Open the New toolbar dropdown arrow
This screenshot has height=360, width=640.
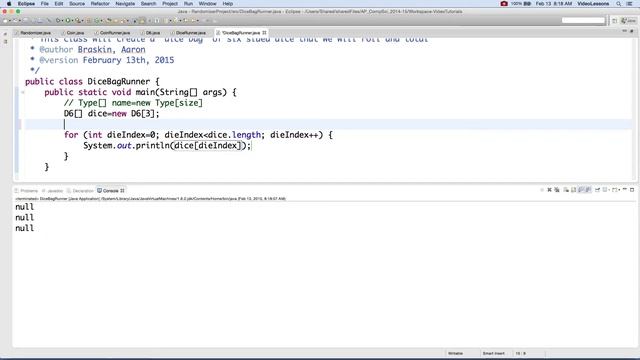[10, 20]
